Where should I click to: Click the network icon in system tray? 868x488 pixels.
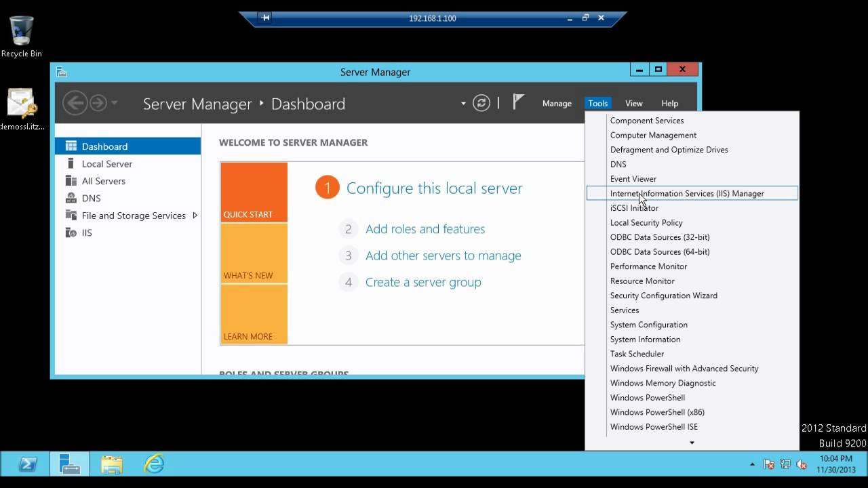click(x=785, y=464)
